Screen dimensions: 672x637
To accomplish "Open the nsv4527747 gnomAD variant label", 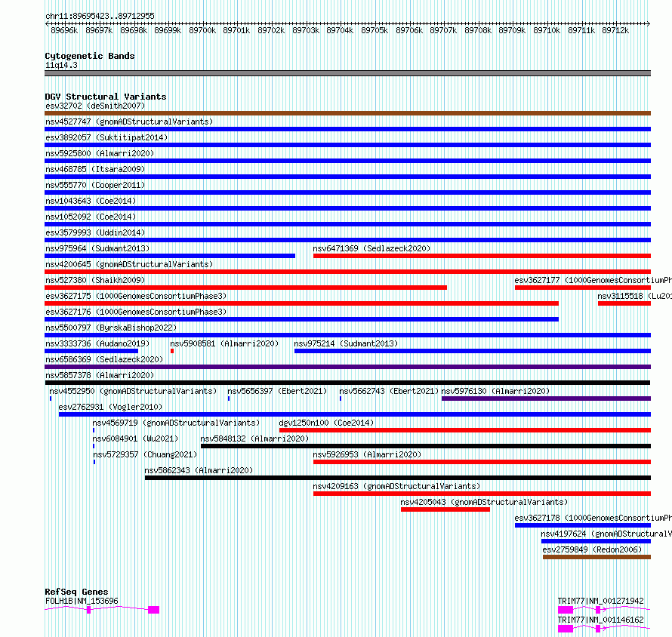I will coord(129,122).
